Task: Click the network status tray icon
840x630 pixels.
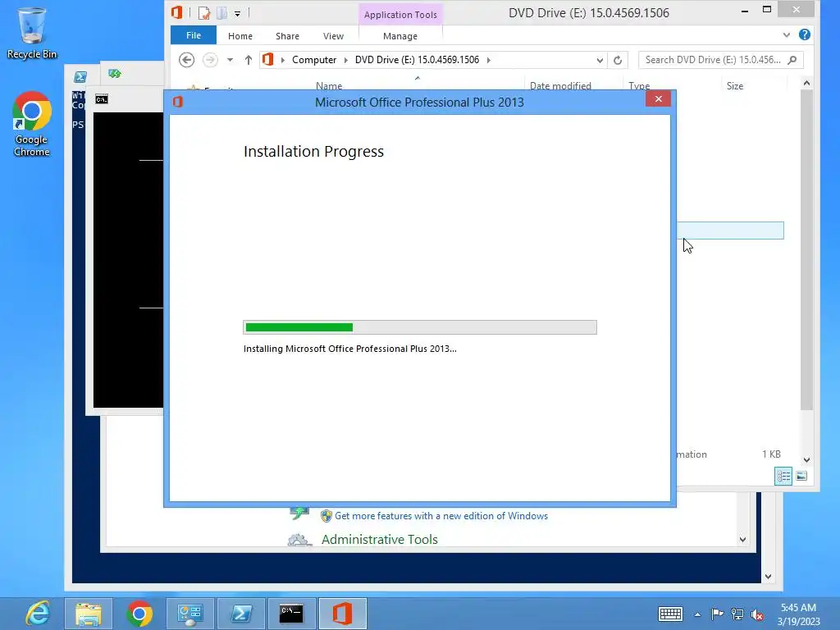Action: point(737,614)
